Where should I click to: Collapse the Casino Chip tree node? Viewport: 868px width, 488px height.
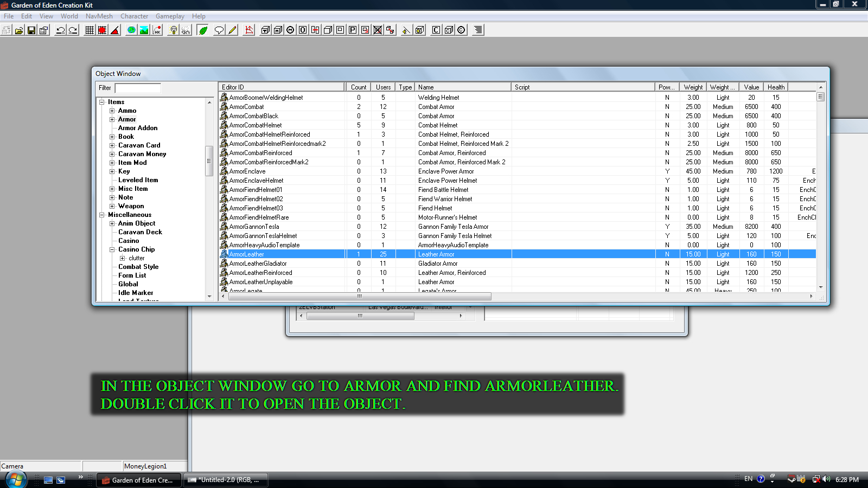tap(112, 249)
